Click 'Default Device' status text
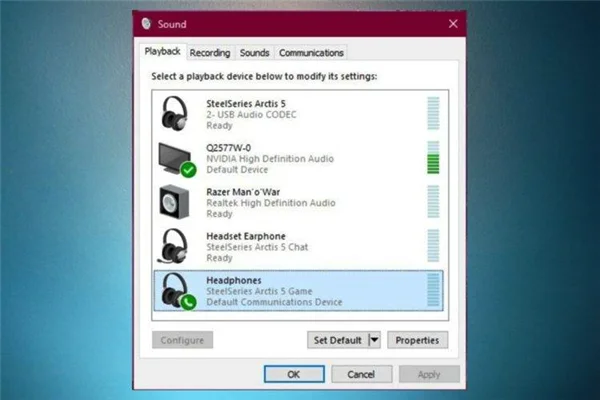600x400 pixels. click(x=237, y=170)
